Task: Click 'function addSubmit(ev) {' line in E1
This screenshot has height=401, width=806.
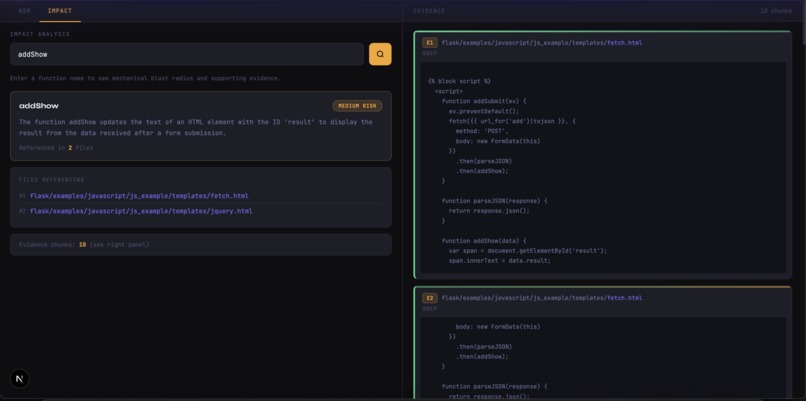Action: click(x=484, y=101)
